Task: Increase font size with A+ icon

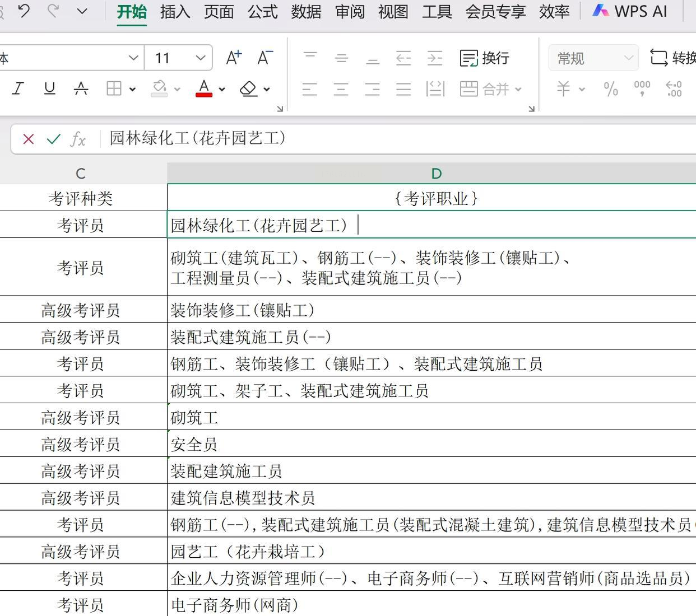Action: pyautogui.click(x=233, y=58)
